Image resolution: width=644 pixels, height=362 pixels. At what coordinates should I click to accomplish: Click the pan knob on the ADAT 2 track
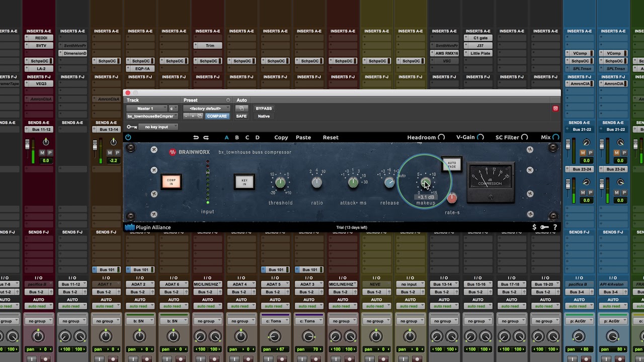coord(139,336)
